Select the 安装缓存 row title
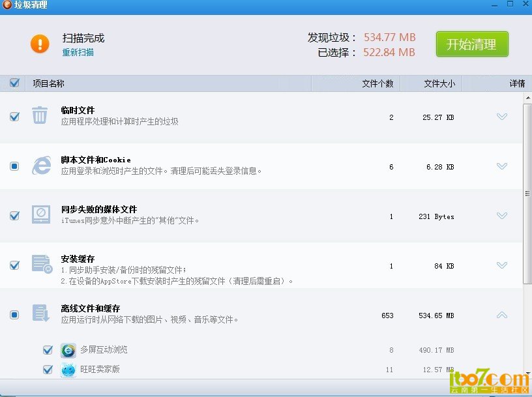 (x=78, y=259)
